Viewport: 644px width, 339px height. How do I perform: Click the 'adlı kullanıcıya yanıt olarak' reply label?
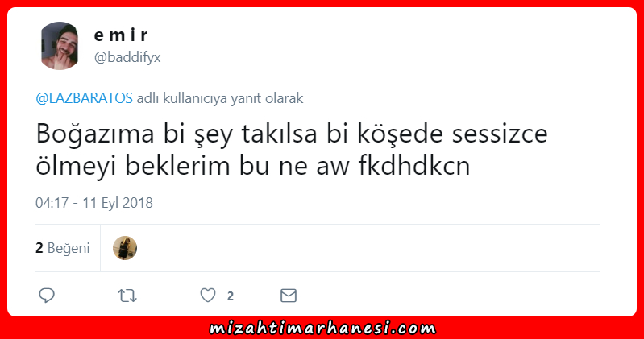coord(220,98)
